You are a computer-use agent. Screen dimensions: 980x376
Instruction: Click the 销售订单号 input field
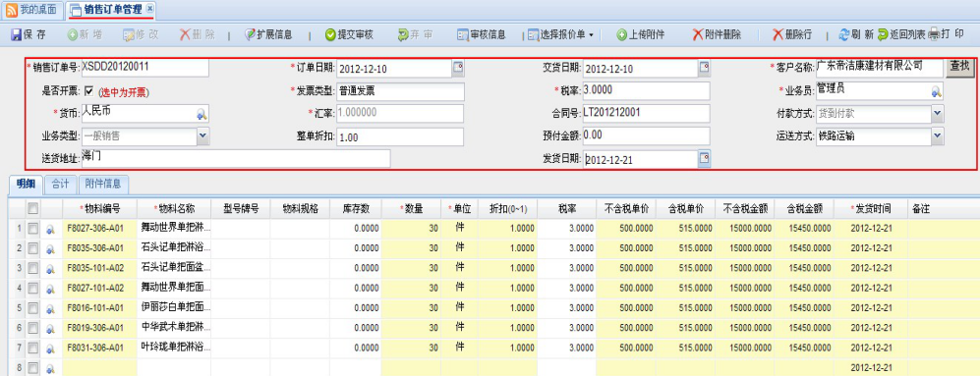tap(145, 68)
